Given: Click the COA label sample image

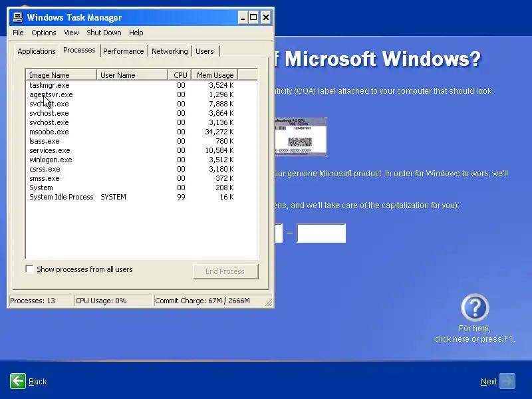Looking at the screenshot, I should [x=301, y=137].
